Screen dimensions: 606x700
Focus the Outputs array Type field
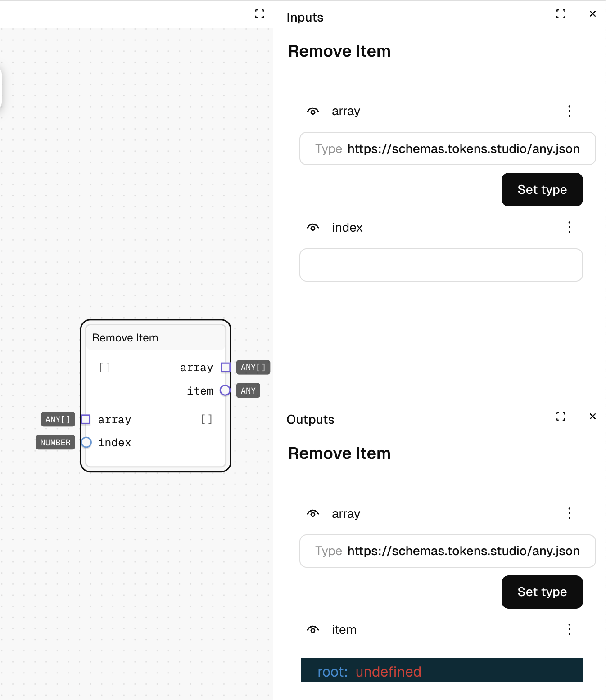[x=448, y=551]
